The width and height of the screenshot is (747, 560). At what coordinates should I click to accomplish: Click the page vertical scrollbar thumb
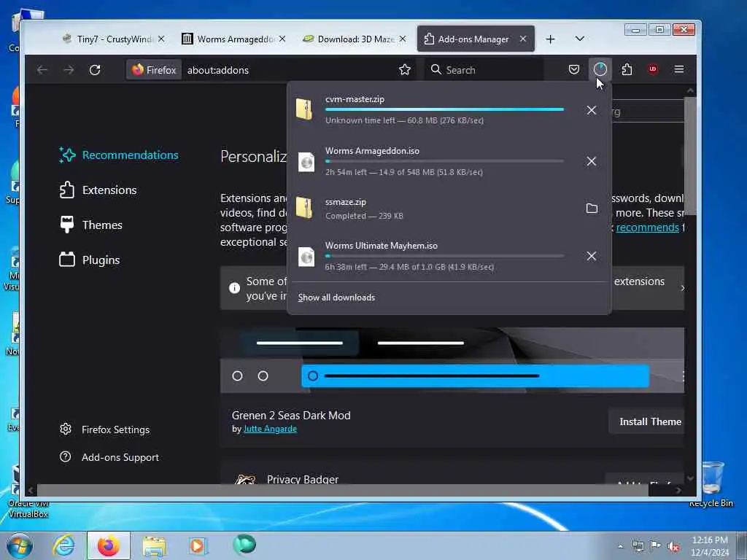pyautogui.click(x=690, y=156)
